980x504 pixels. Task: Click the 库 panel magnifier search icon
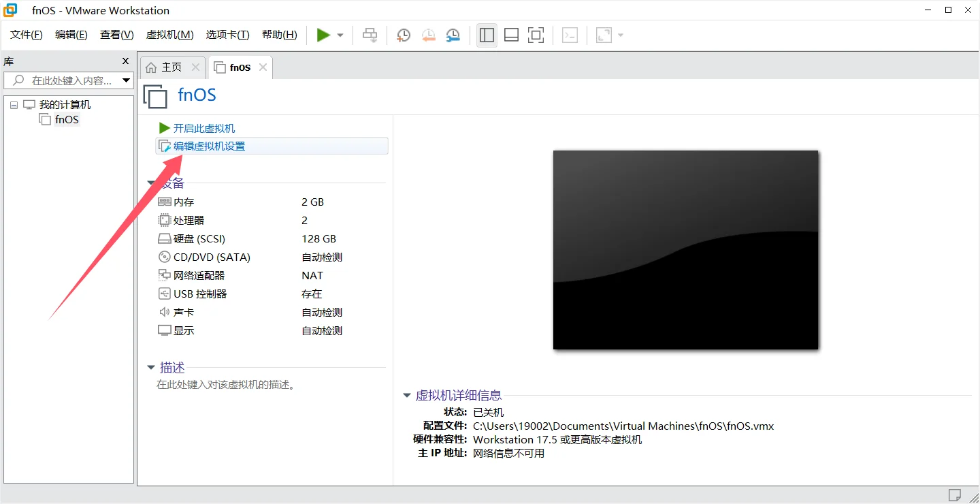(19, 80)
